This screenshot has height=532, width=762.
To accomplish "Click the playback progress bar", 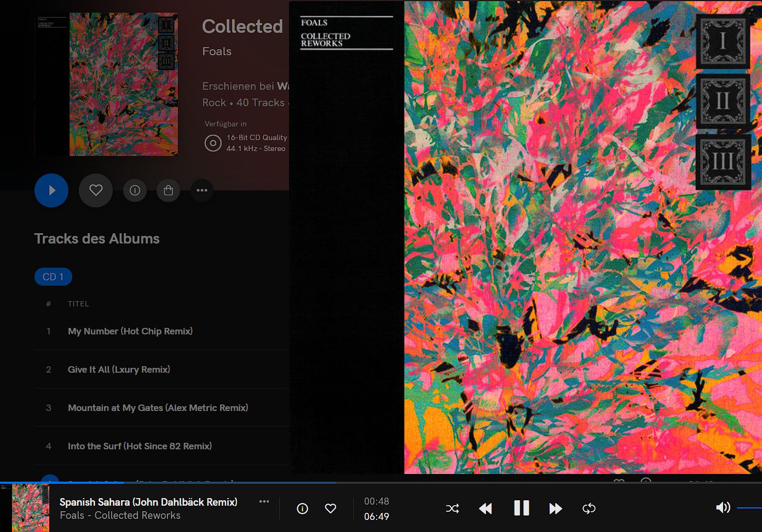I will click(x=381, y=483).
